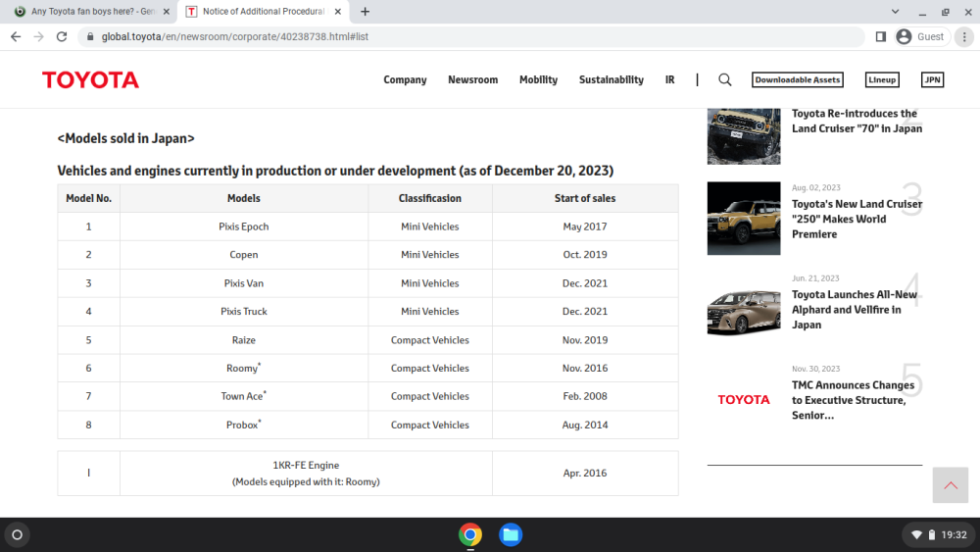This screenshot has height=552, width=980.
Task: Open TMC Announces Changes article link
Action: coord(854,400)
